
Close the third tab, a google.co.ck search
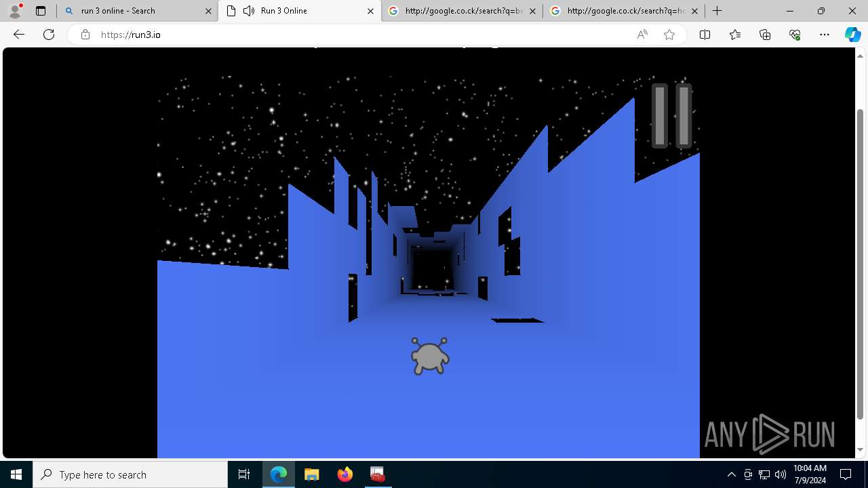point(532,11)
